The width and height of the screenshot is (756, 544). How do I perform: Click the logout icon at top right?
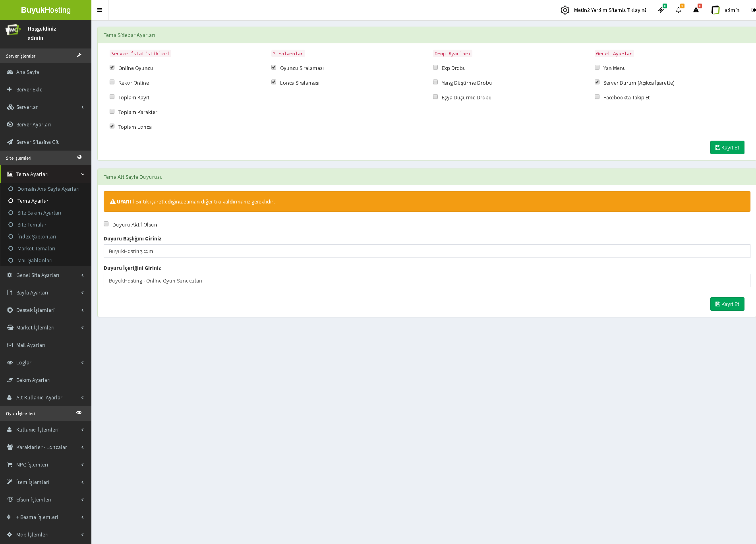[753, 10]
